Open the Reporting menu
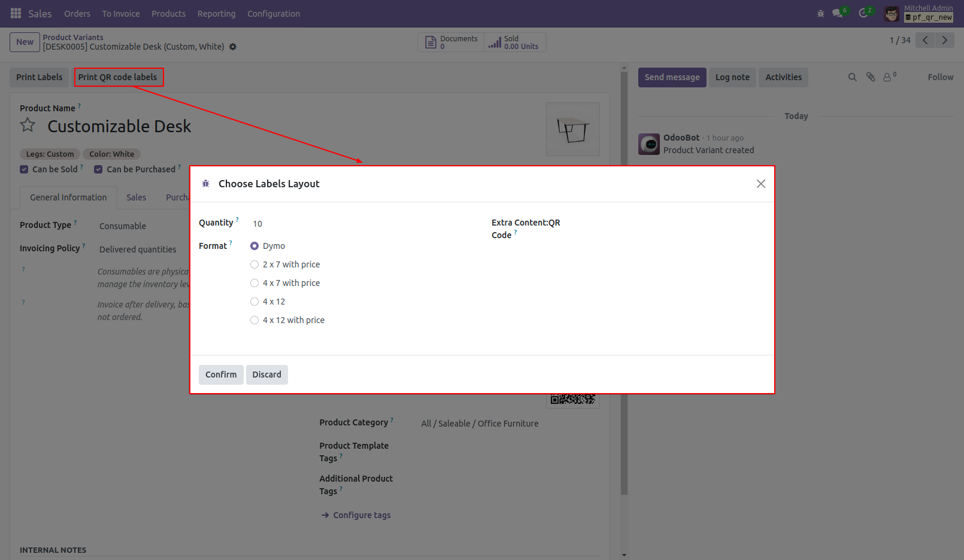Image resolution: width=964 pixels, height=560 pixels. pos(216,13)
